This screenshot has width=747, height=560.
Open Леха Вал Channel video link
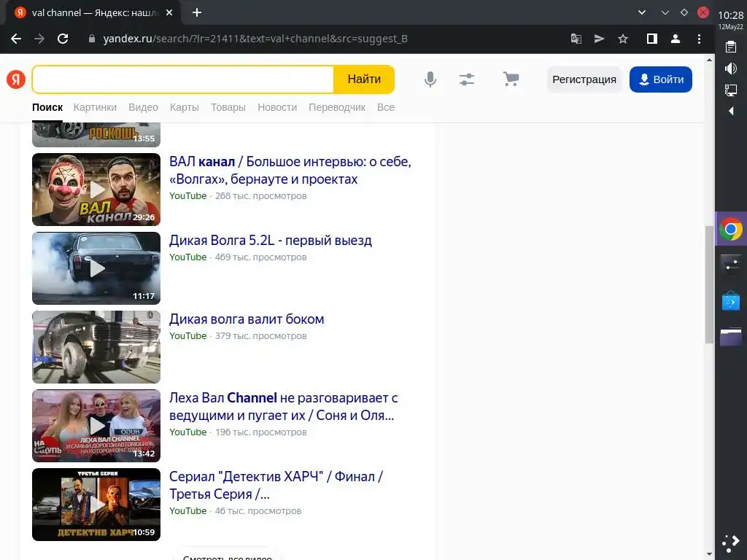284,406
